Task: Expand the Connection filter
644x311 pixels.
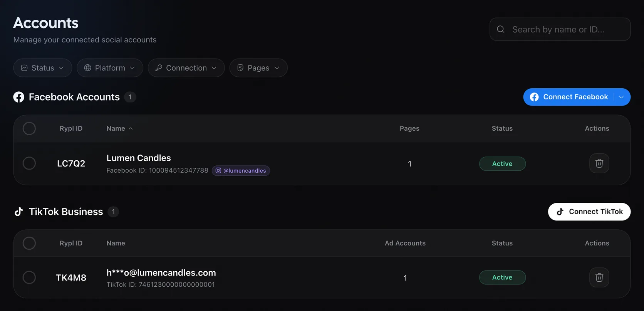Action: [186, 68]
